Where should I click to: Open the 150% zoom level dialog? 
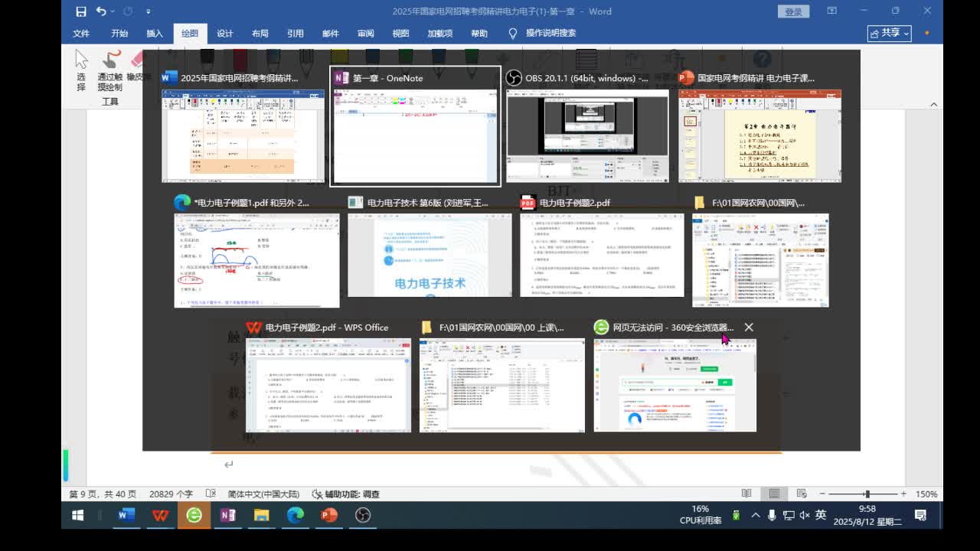tap(926, 494)
